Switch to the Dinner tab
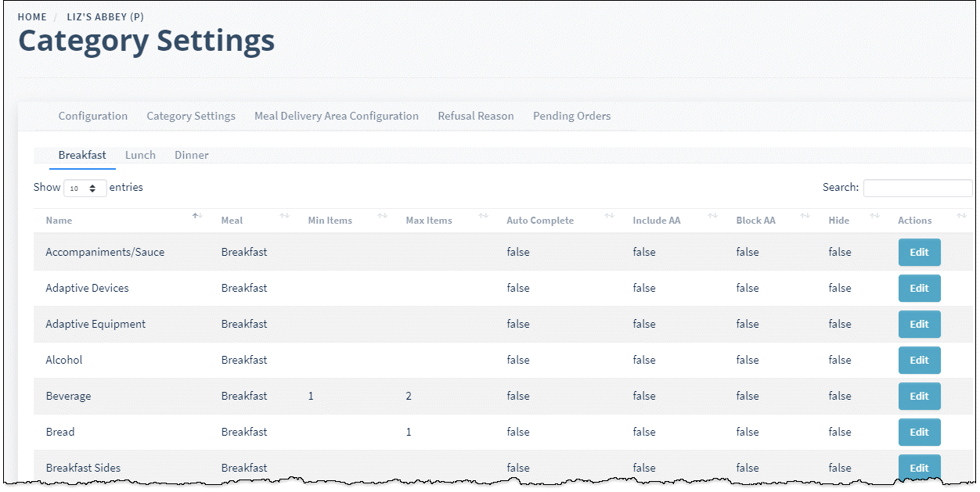This screenshot has height=492, width=980. tap(192, 155)
